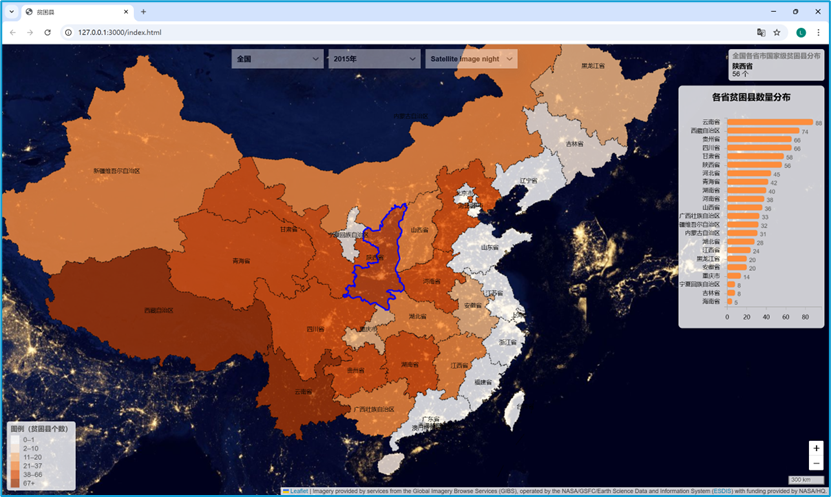This screenshot has height=497, width=831.
Task: Click 青海省 region on the map
Action: click(x=241, y=261)
